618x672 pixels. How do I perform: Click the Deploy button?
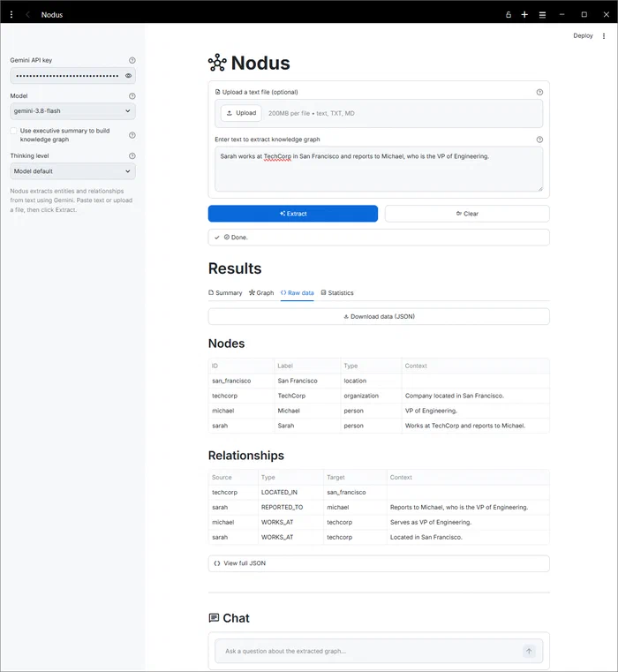click(x=583, y=35)
